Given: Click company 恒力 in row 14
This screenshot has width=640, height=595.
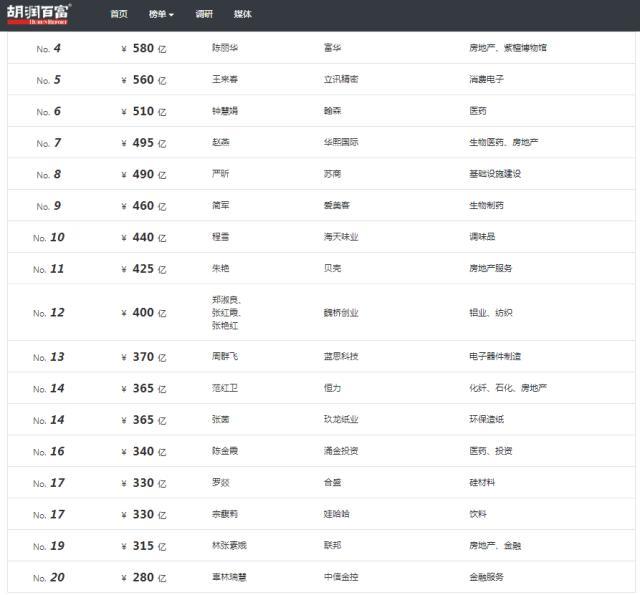Looking at the screenshot, I should point(332,388).
